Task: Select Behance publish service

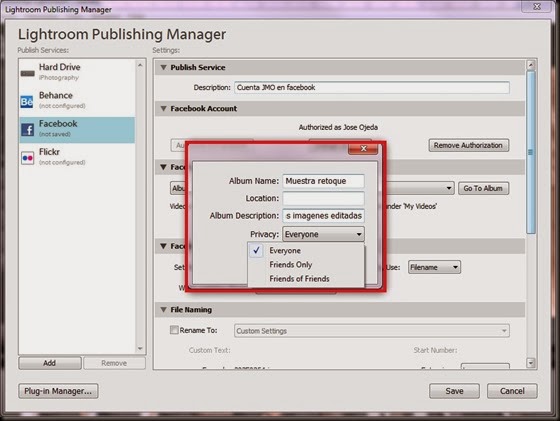Action: (x=77, y=101)
